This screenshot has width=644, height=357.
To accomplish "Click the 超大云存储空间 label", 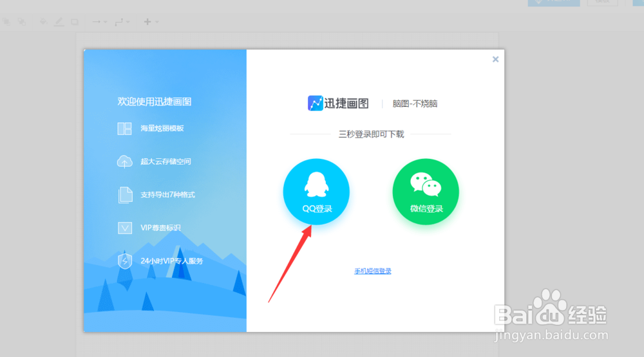I will coord(166,161).
